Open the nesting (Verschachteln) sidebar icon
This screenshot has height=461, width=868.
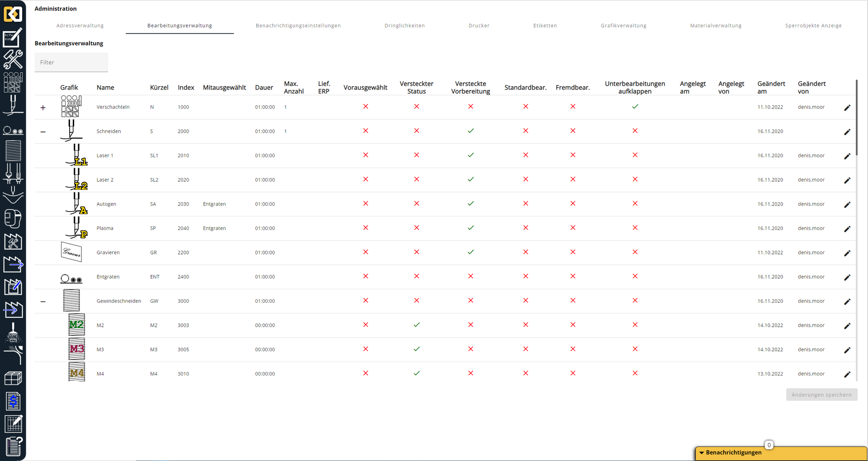(x=13, y=82)
